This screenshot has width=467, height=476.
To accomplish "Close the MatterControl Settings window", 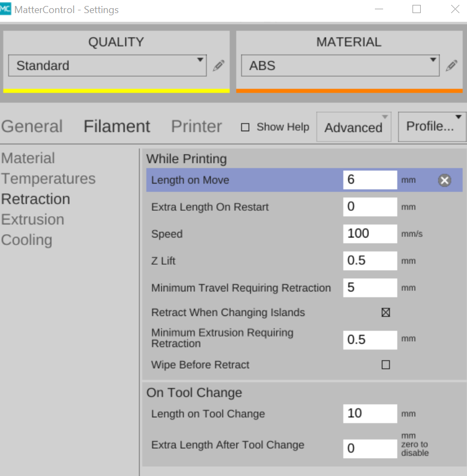I will tap(454, 9).
